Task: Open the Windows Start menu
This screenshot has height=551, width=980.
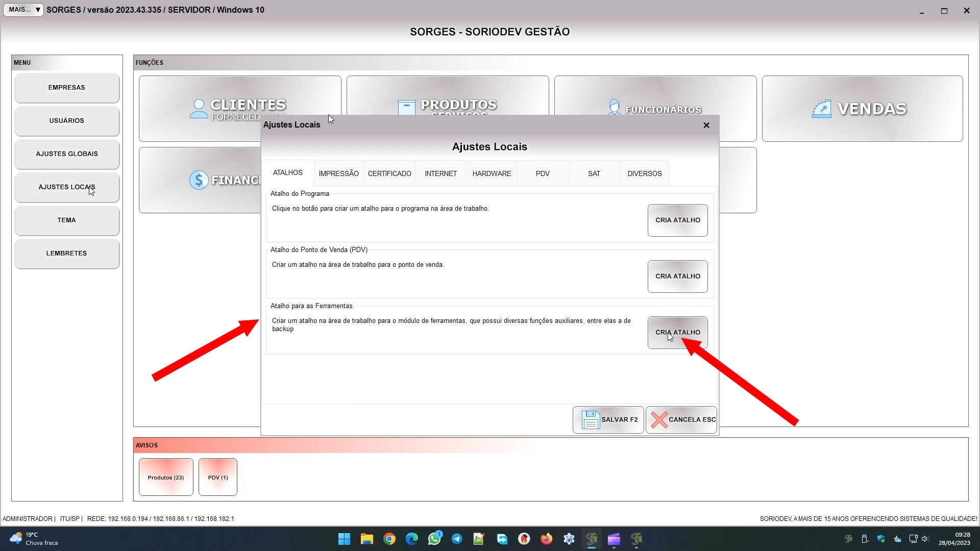Action: click(x=345, y=539)
